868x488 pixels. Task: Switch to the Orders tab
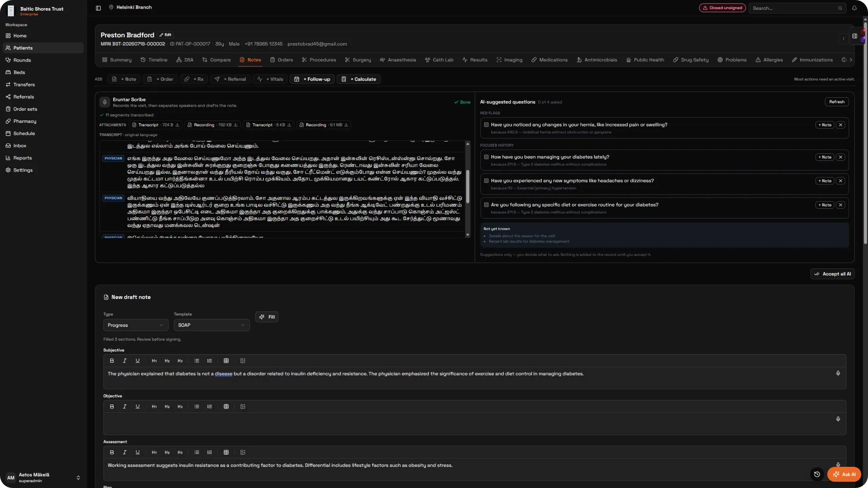click(x=281, y=60)
